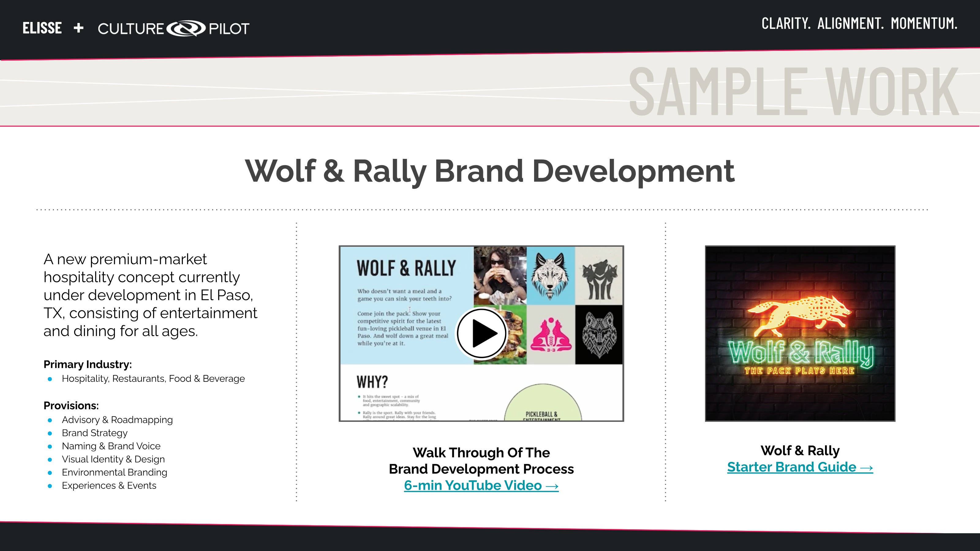Image resolution: width=980 pixels, height=551 pixels.
Task: Click the Pickleball & Entertainment green circle
Action: click(x=543, y=402)
